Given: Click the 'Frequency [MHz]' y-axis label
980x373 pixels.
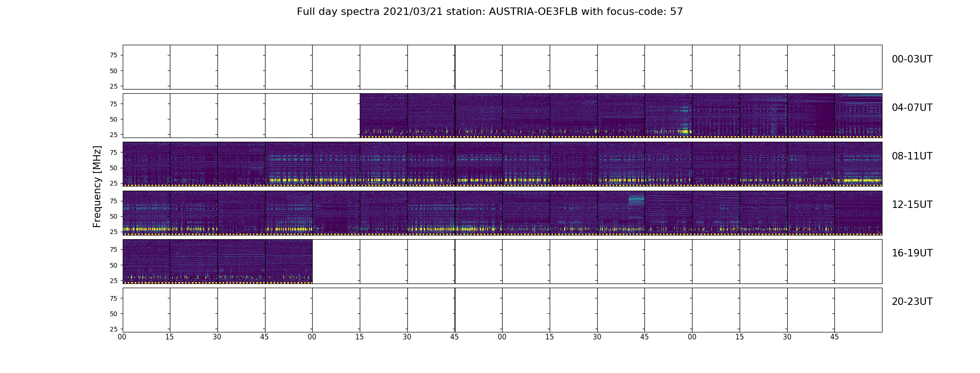Looking at the screenshot, I should pyautogui.click(x=97, y=186).
